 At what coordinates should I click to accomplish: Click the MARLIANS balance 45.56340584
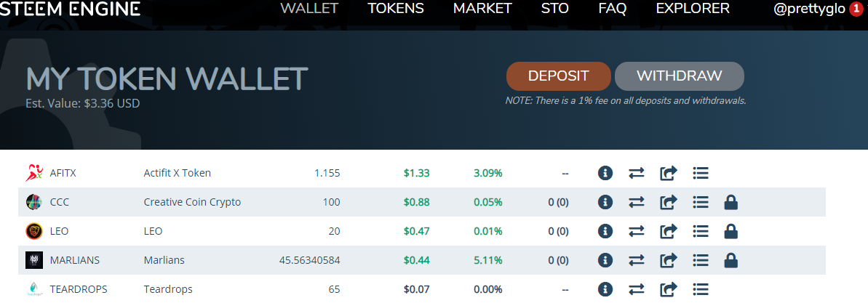[x=310, y=260]
